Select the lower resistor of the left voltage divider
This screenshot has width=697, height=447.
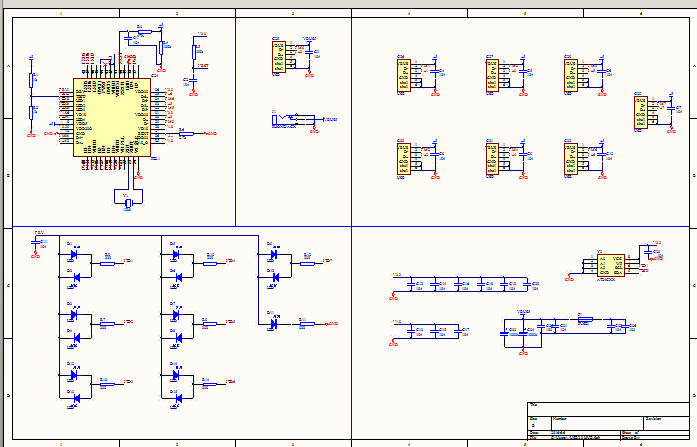pyautogui.click(x=31, y=113)
